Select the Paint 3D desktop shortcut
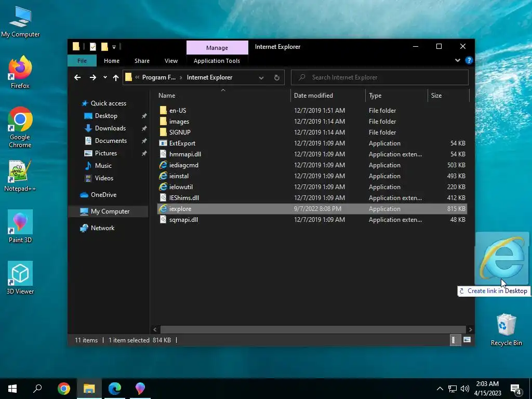Image resolution: width=532 pixels, height=399 pixels. (x=20, y=227)
